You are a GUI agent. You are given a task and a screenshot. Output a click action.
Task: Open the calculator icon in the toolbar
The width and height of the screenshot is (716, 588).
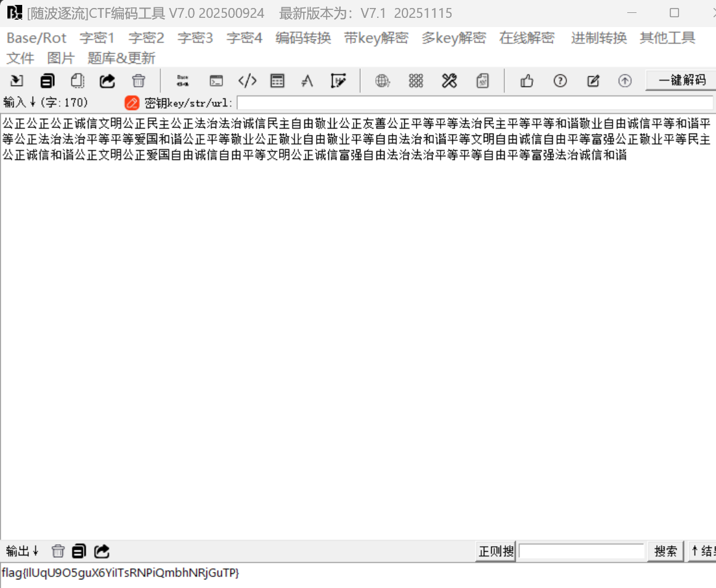click(277, 81)
